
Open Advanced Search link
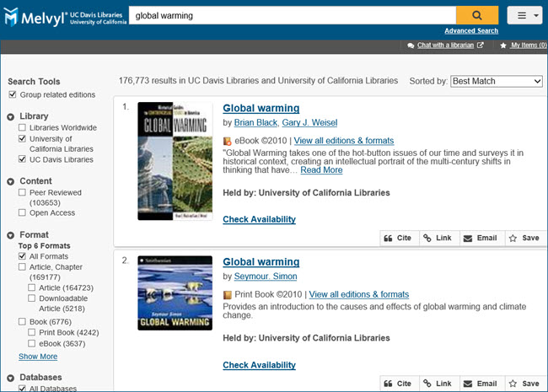tap(471, 30)
